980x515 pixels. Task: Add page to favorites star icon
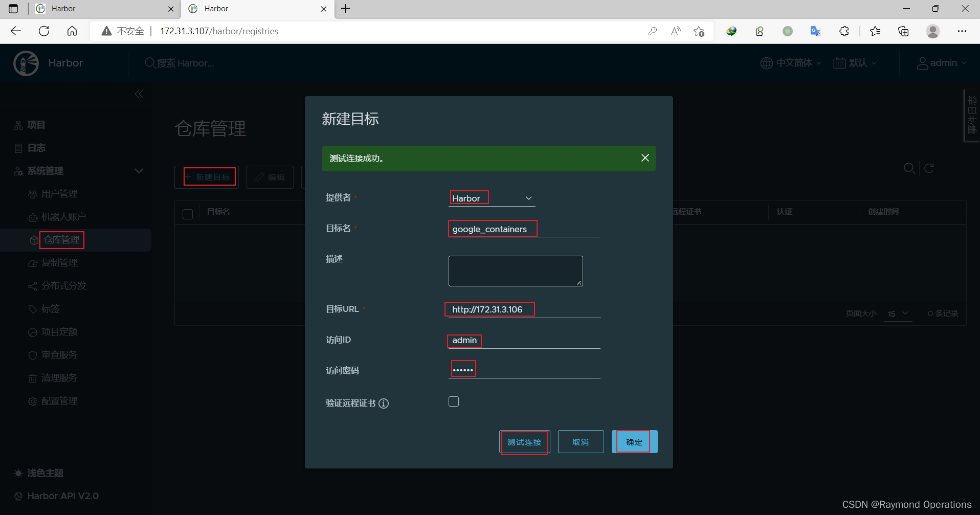699,31
